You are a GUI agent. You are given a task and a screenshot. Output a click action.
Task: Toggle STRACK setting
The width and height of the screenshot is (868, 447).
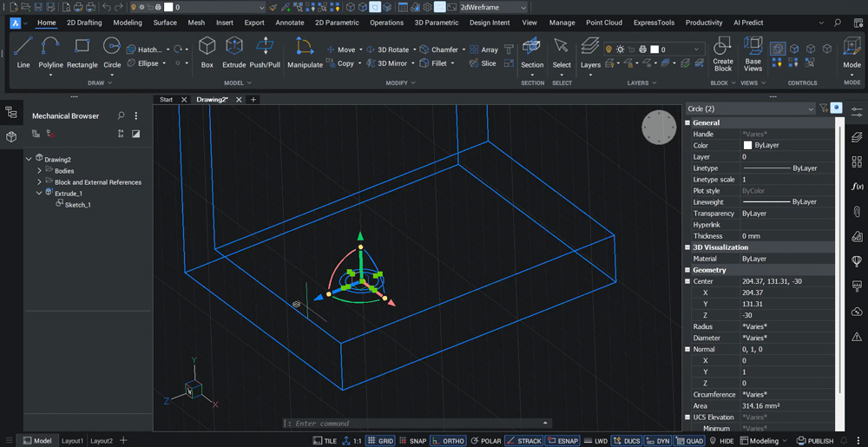523,441
